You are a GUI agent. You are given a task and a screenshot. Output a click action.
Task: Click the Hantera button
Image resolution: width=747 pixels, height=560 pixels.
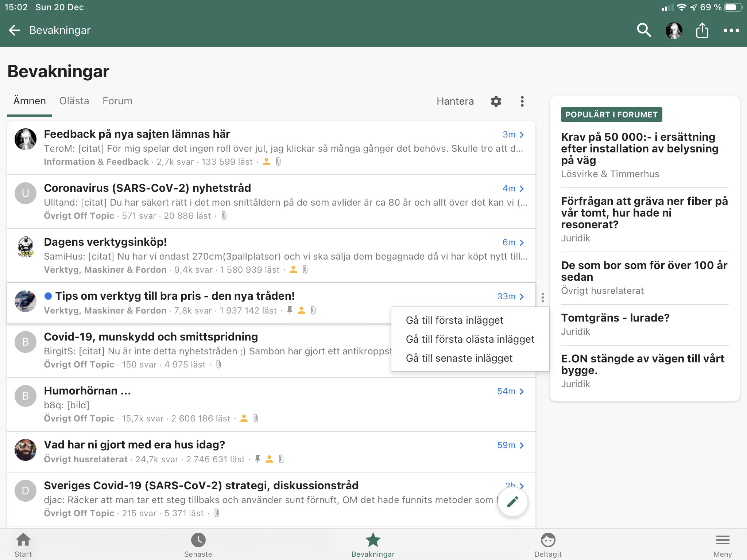tap(455, 101)
